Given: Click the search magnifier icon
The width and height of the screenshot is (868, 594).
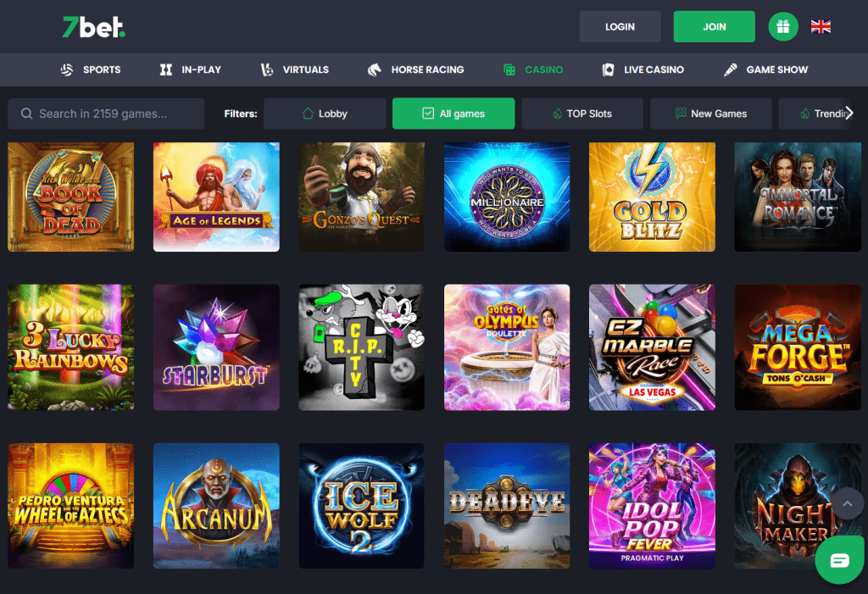Looking at the screenshot, I should click(x=26, y=114).
